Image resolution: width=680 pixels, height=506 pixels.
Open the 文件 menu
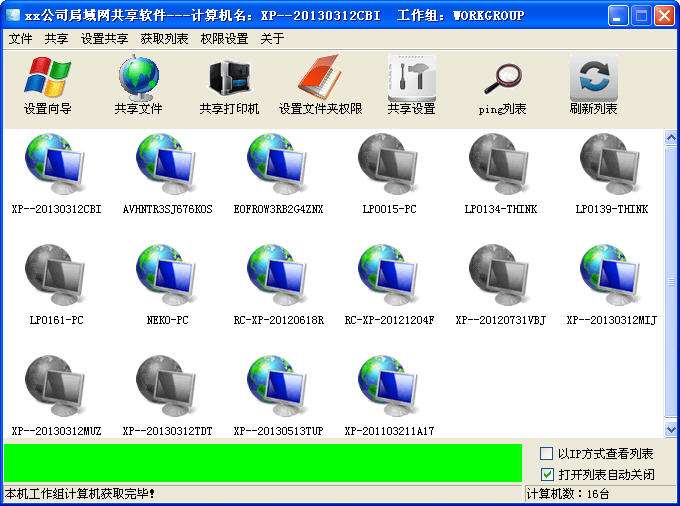(20, 39)
